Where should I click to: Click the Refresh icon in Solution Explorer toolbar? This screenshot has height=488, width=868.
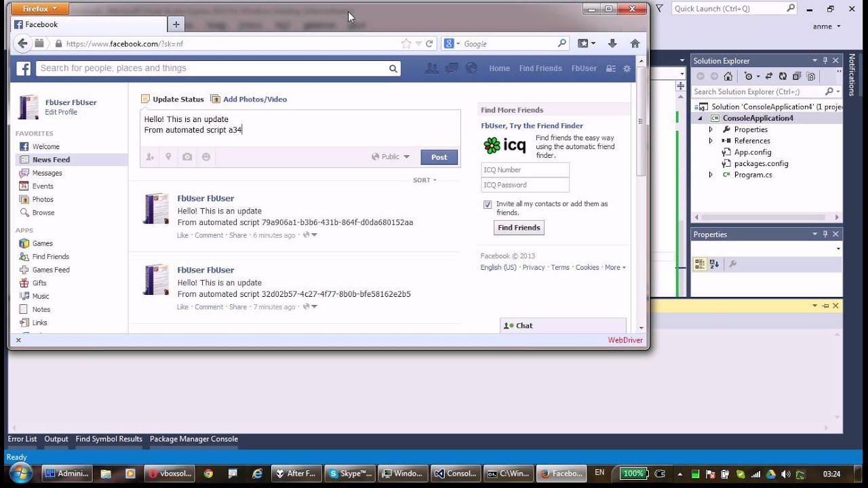pos(783,77)
